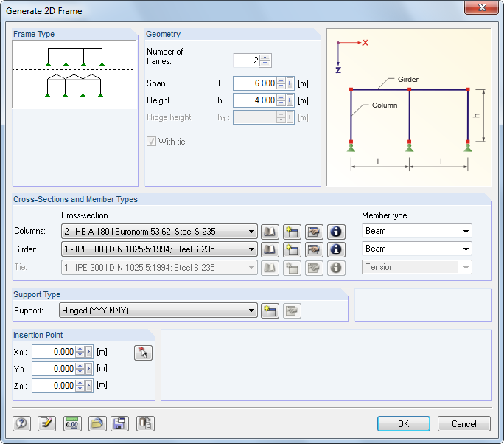Select the flat-roof frame type thumbnail
This screenshot has height=444, width=504.
point(74,55)
